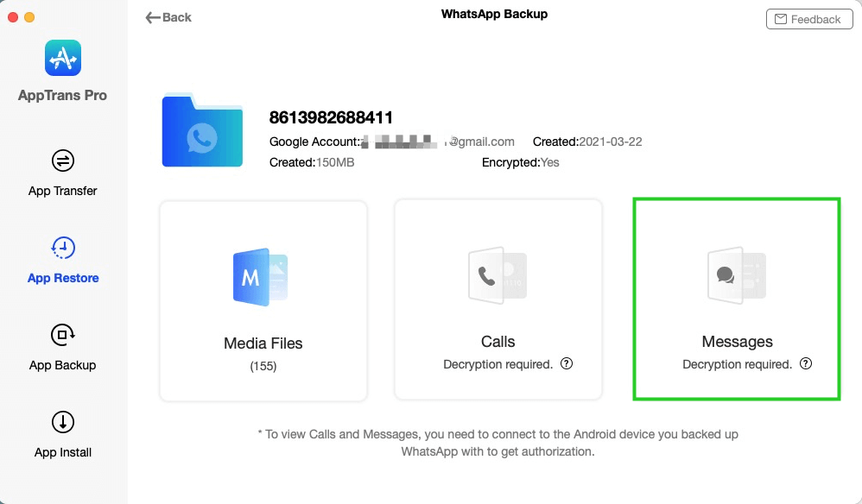Viewport: 862px width, 504px height.
Task: Click the AppTrans Pro logo icon
Action: click(63, 58)
